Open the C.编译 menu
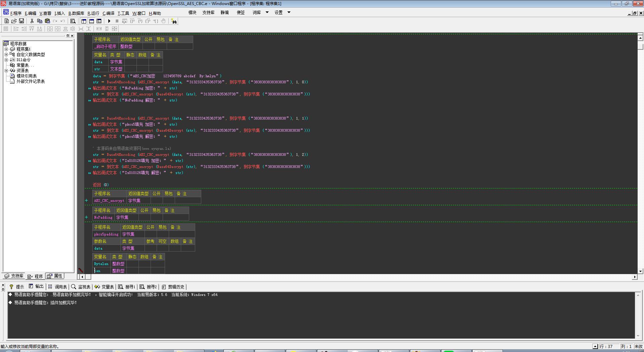The image size is (644, 352). coord(108,13)
